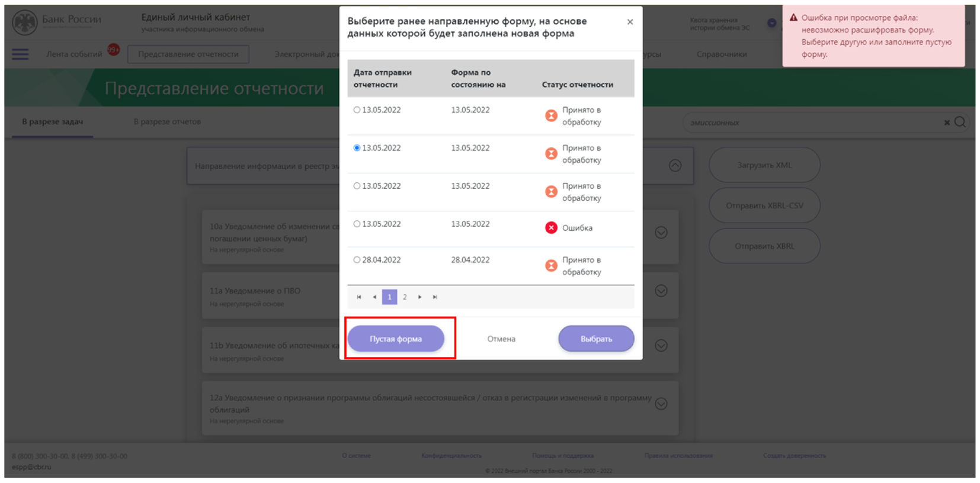Image resolution: width=980 pixels, height=483 pixels.
Task: Select the first 13.05.2022 radio button
Action: 357,110
